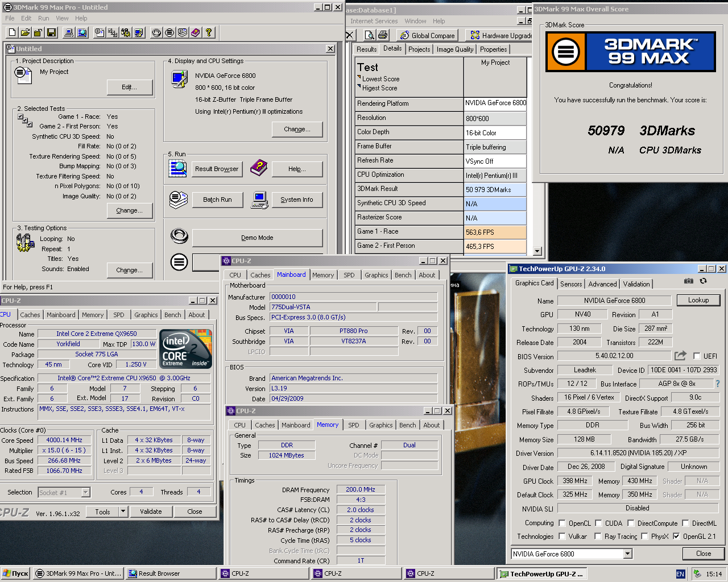Click the Demo ring toolbar icon
The height and width of the screenshot is (582, 728).
pos(156,32)
